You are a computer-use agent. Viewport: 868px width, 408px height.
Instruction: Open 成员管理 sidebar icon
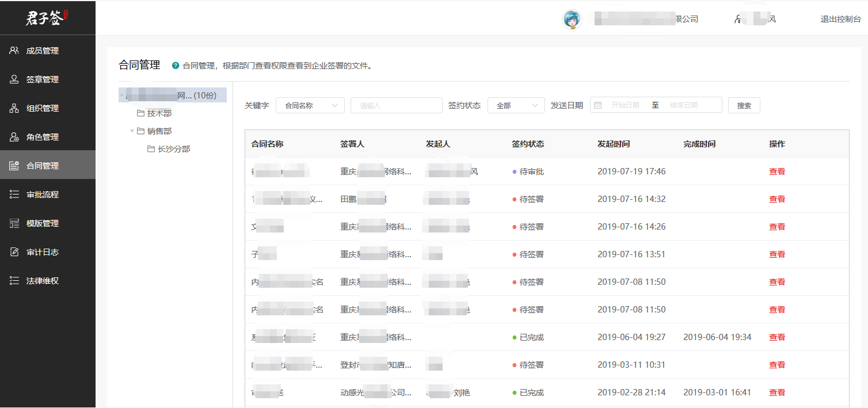pos(14,51)
